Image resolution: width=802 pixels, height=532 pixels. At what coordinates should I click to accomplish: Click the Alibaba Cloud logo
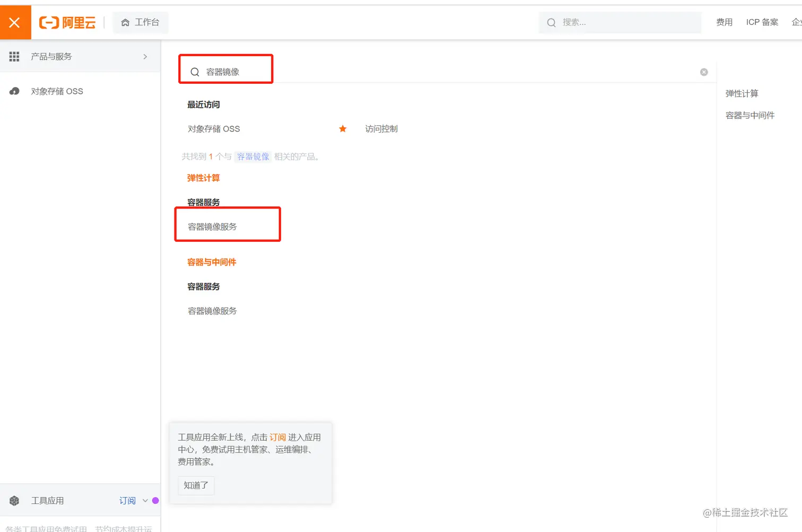coord(67,22)
